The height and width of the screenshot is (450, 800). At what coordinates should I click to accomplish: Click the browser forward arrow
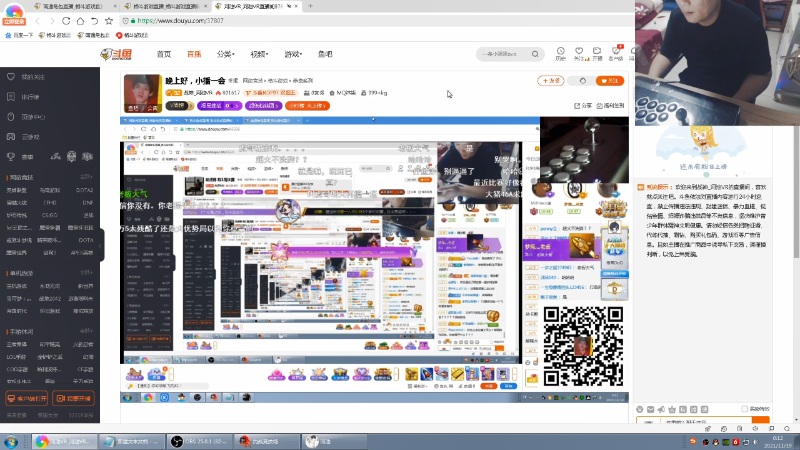(52, 21)
